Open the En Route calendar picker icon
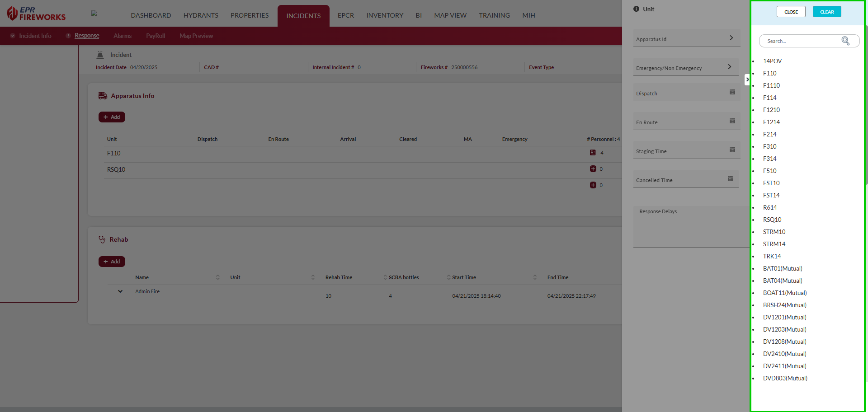Viewport: 868px width, 412px height. 732,121
